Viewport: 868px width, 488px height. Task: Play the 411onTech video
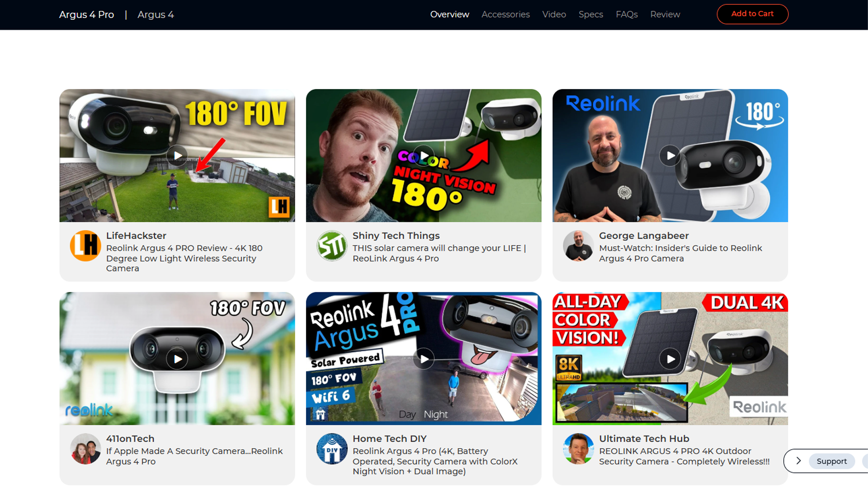tap(177, 359)
